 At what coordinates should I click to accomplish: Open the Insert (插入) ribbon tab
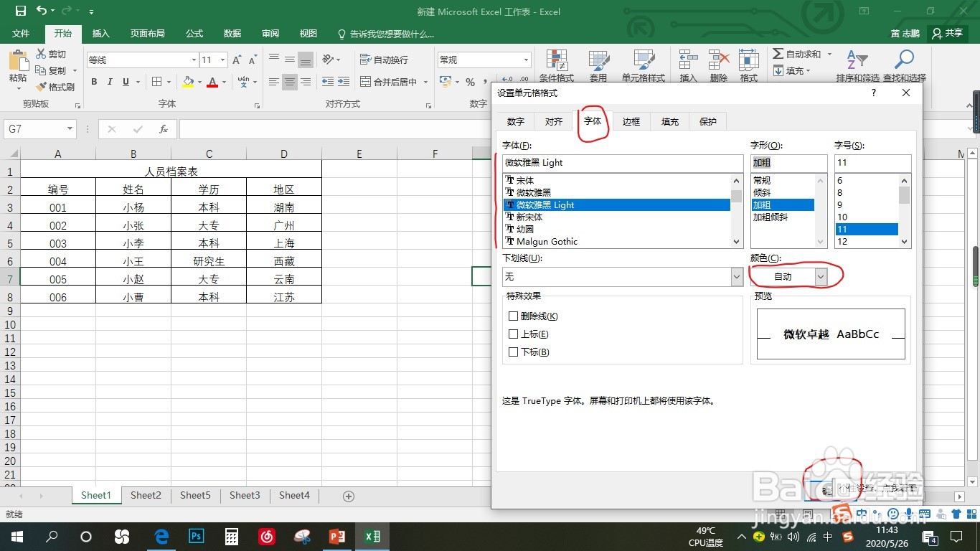click(x=101, y=34)
